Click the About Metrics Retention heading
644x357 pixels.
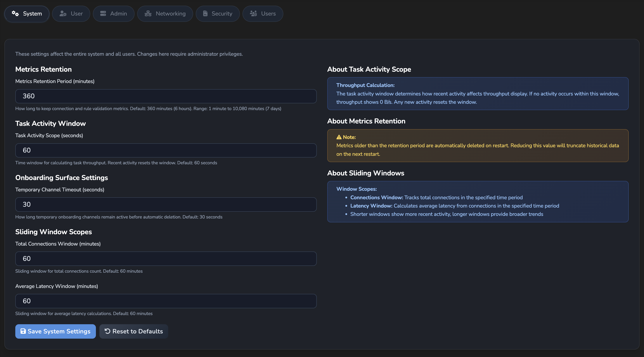pyautogui.click(x=366, y=121)
